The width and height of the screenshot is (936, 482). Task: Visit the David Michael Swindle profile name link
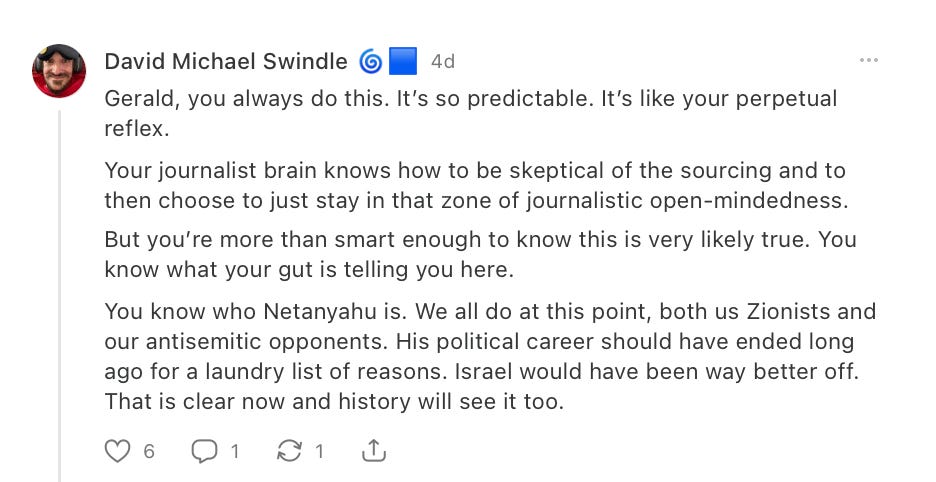(226, 62)
